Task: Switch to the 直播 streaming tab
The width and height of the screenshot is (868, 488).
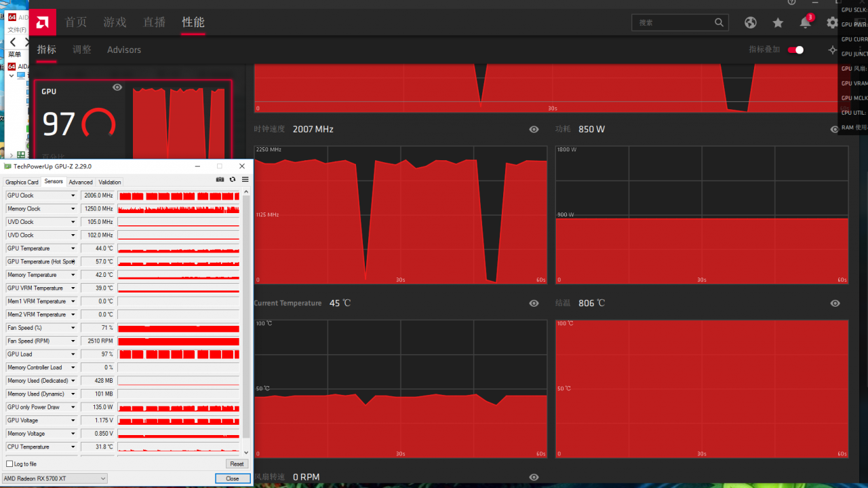Action: point(154,22)
